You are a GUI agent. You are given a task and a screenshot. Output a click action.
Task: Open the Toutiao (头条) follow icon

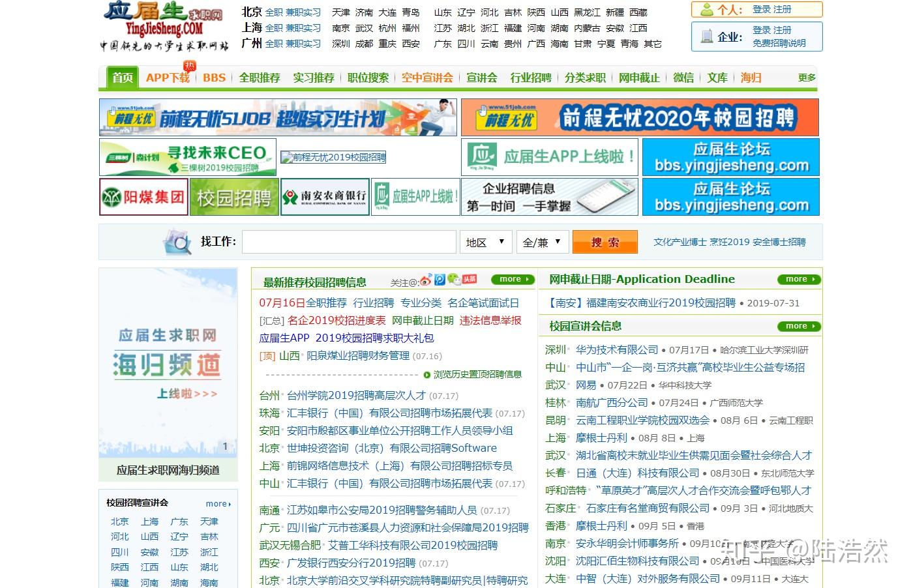470,279
